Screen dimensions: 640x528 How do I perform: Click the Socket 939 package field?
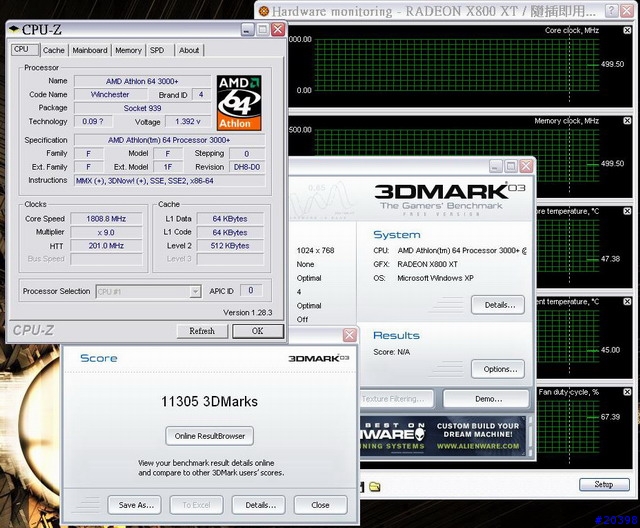(142, 108)
